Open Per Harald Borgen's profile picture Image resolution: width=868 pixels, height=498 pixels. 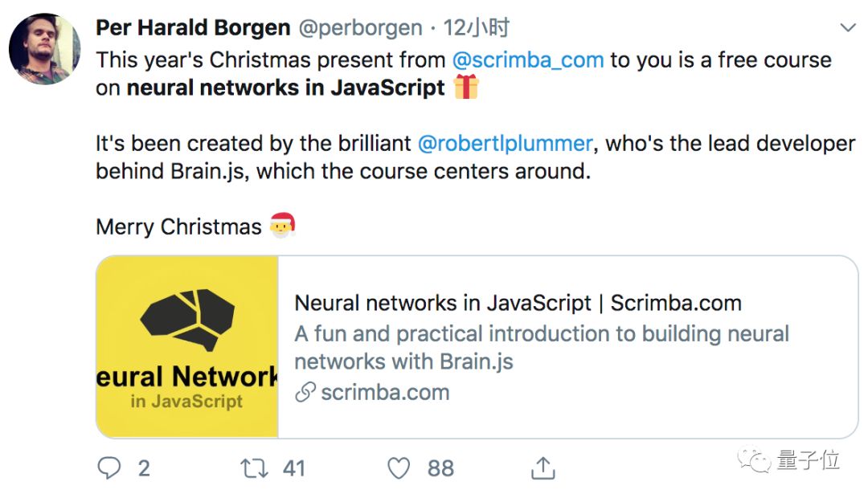44,48
